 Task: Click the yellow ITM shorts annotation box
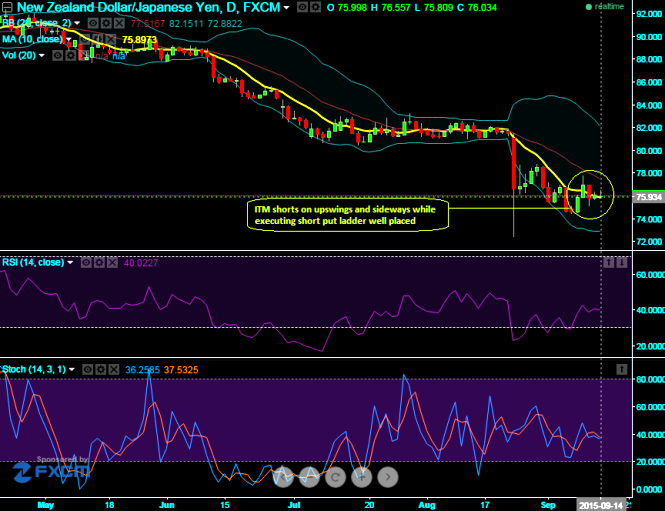(x=348, y=215)
